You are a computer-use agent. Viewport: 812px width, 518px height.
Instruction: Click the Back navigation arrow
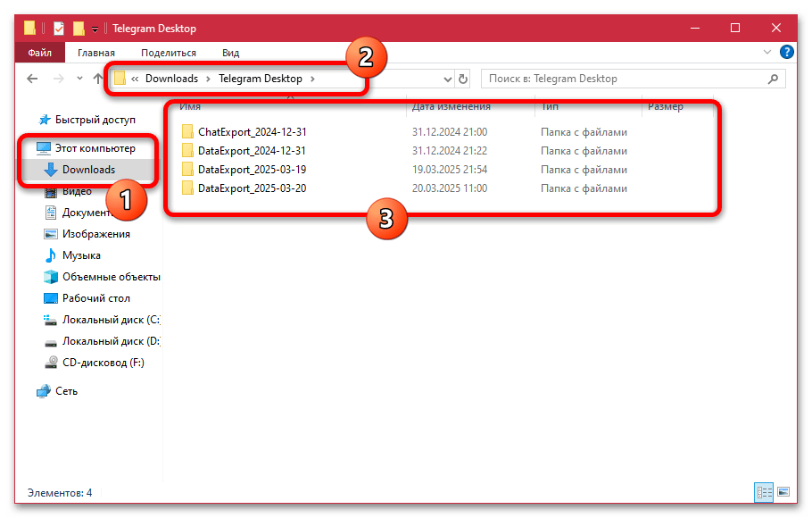pos(32,79)
